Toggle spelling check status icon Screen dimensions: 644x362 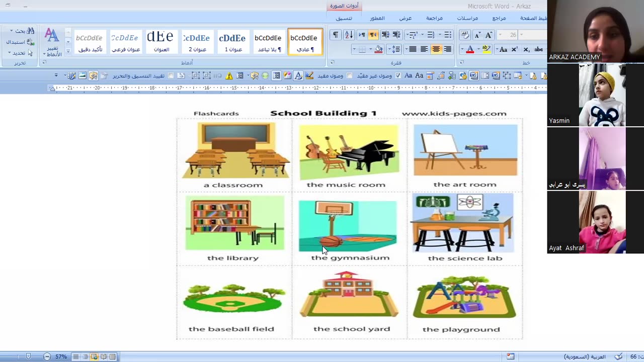coord(618,356)
